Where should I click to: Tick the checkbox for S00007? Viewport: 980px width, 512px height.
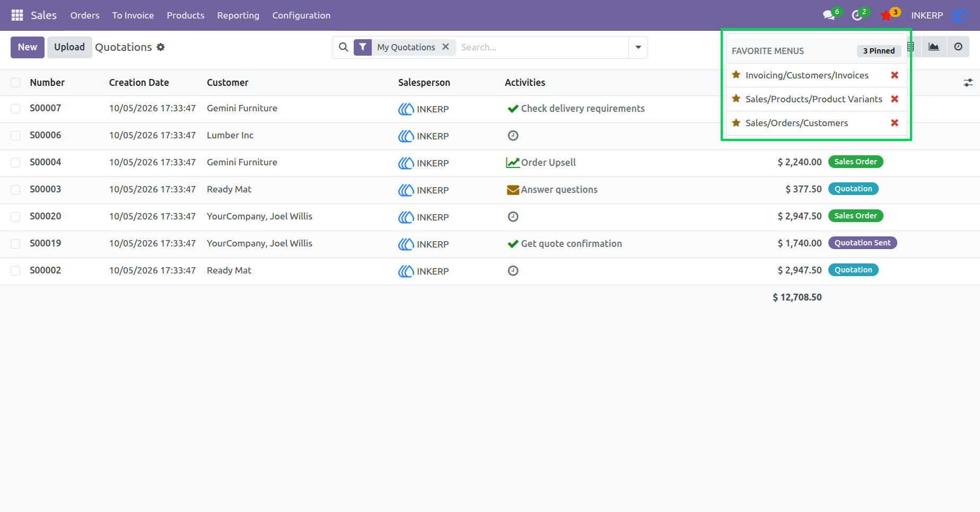coord(15,109)
